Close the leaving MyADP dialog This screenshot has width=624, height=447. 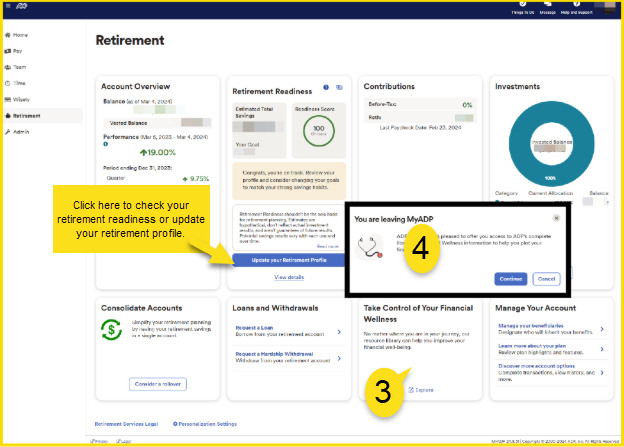(556, 218)
